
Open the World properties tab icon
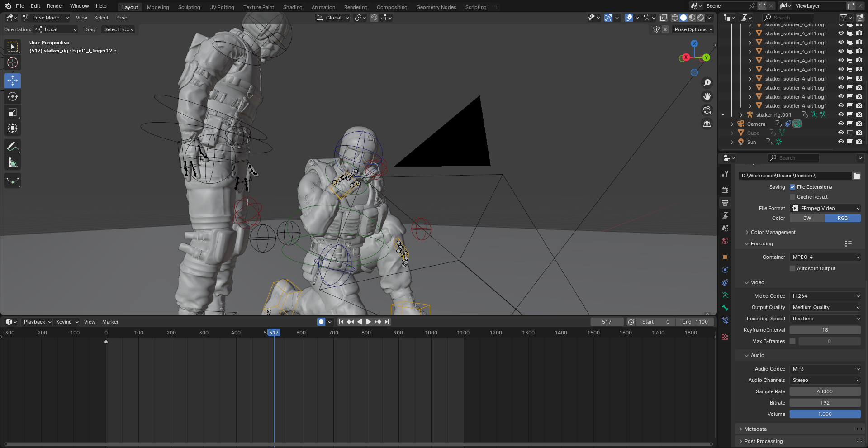coord(725,241)
